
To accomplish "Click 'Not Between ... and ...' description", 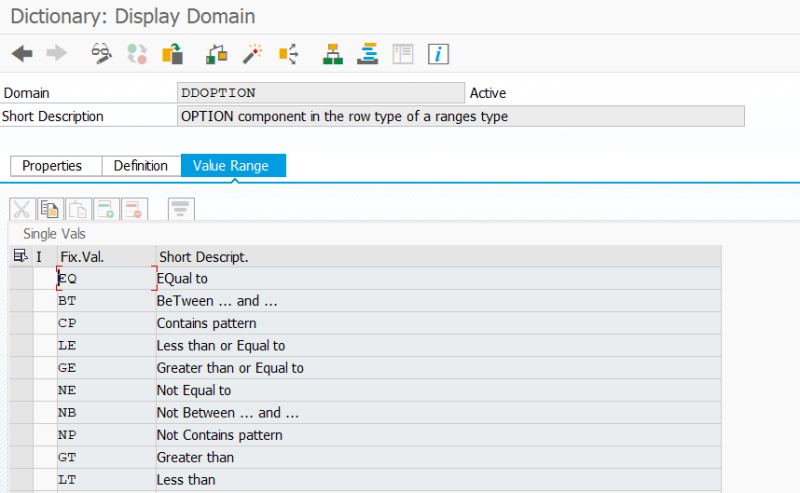I will click(x=438, y=413).
